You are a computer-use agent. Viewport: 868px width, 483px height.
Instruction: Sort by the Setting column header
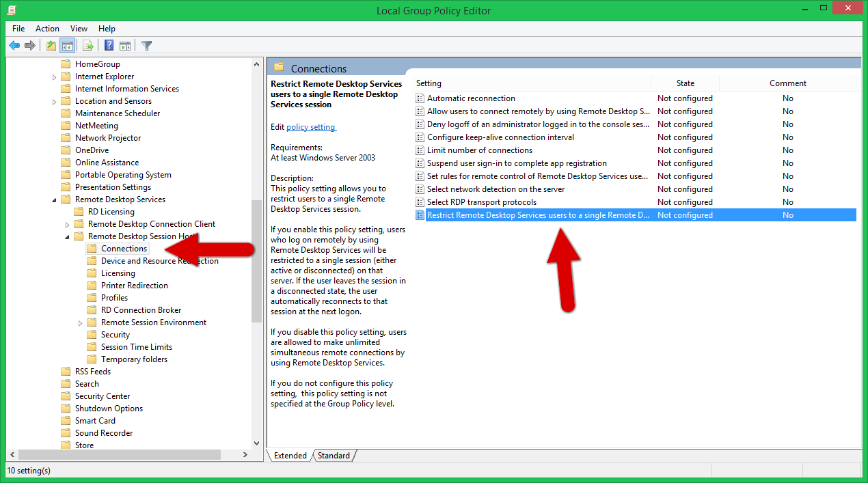click(532, 83)
